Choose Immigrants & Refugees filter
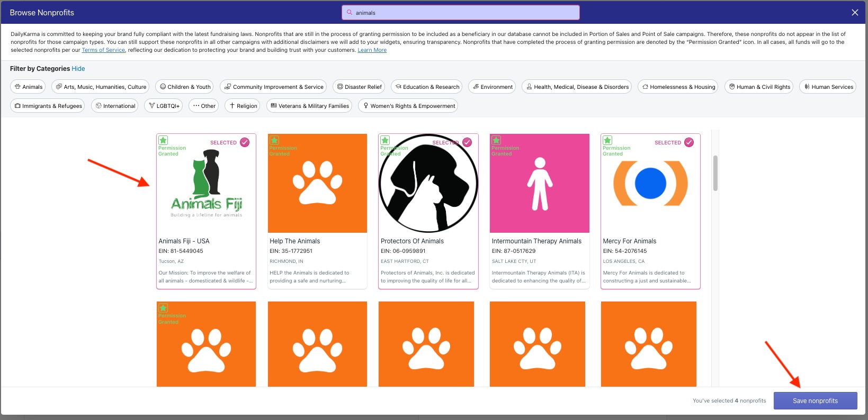Screen dimensions: 868x420 coord(48,106)
